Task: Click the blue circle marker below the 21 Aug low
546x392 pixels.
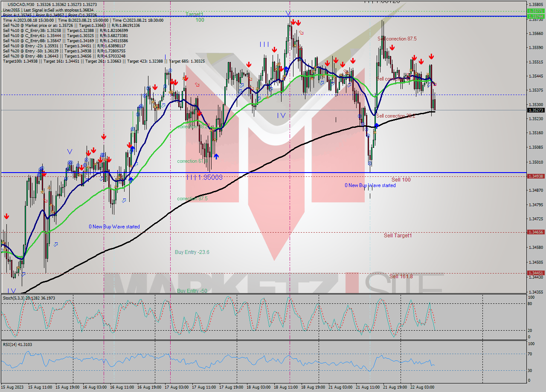Action: (370, 163)
